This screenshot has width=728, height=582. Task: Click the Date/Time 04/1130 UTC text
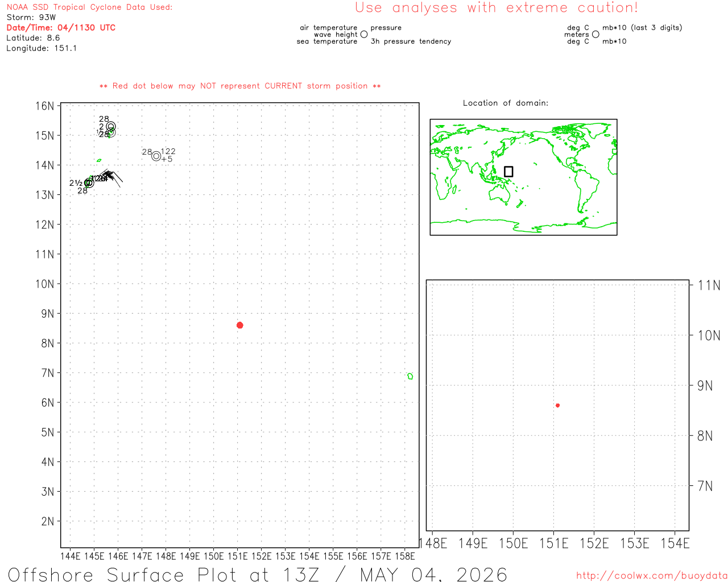61,27
